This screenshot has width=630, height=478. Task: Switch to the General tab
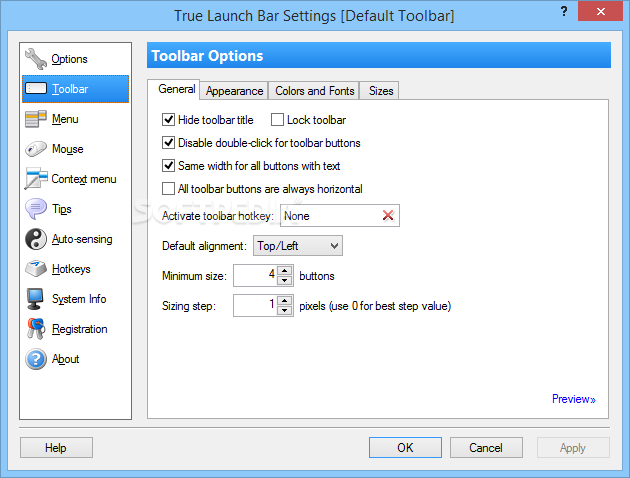tap(176, 89)
